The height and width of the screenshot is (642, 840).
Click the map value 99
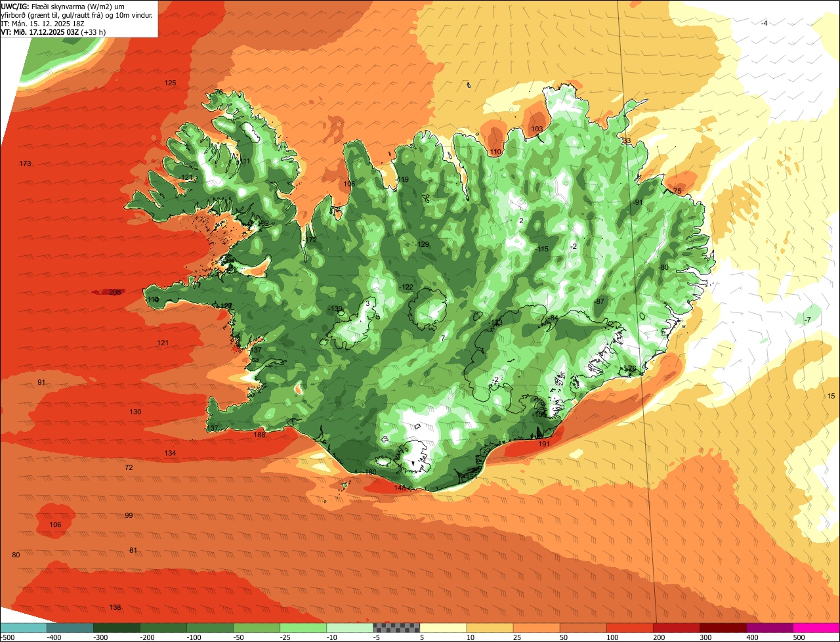[x=129, y=515]
